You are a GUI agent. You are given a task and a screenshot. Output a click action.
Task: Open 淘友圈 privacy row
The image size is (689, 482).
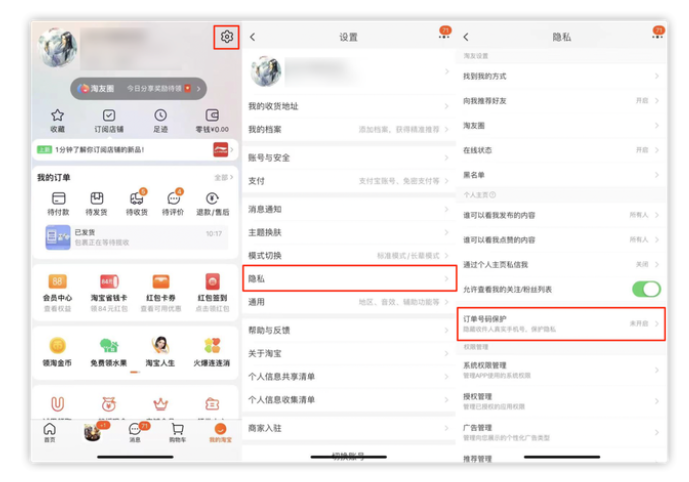(562, 126)
